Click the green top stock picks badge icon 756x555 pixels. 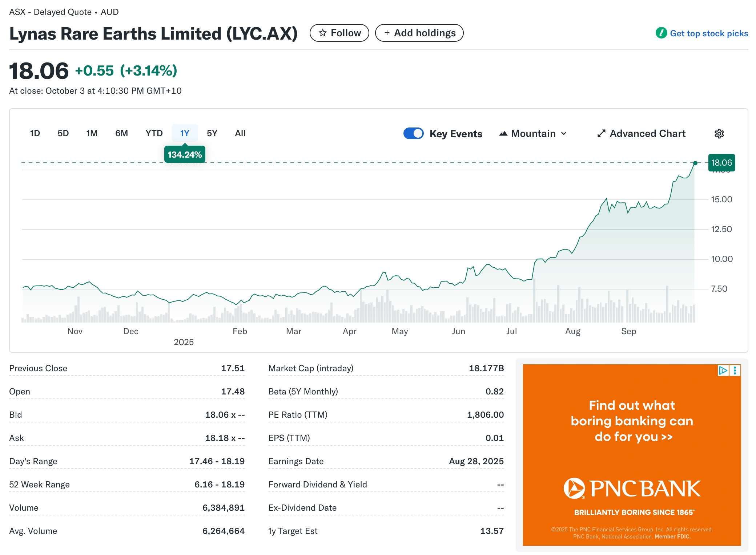click(x=661, y=33)
